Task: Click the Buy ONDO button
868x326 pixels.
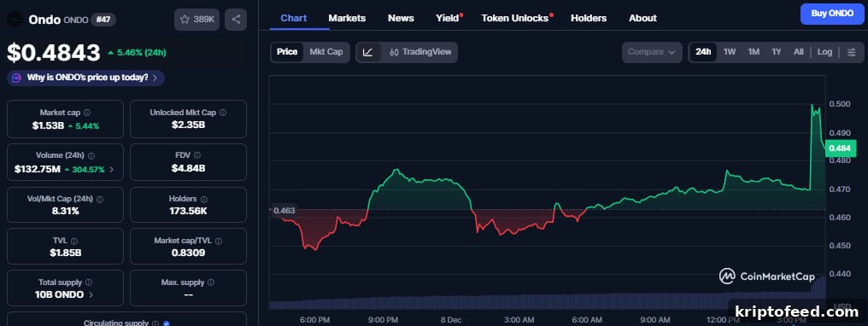Action: [x=832, y=14]
